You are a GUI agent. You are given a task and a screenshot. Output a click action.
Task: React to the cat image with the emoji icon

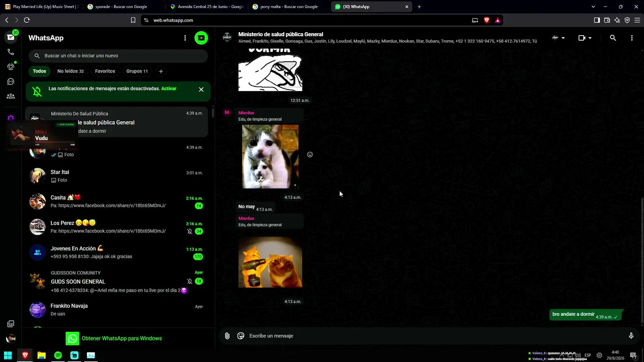pyautogui.click(x=310, y=154)
